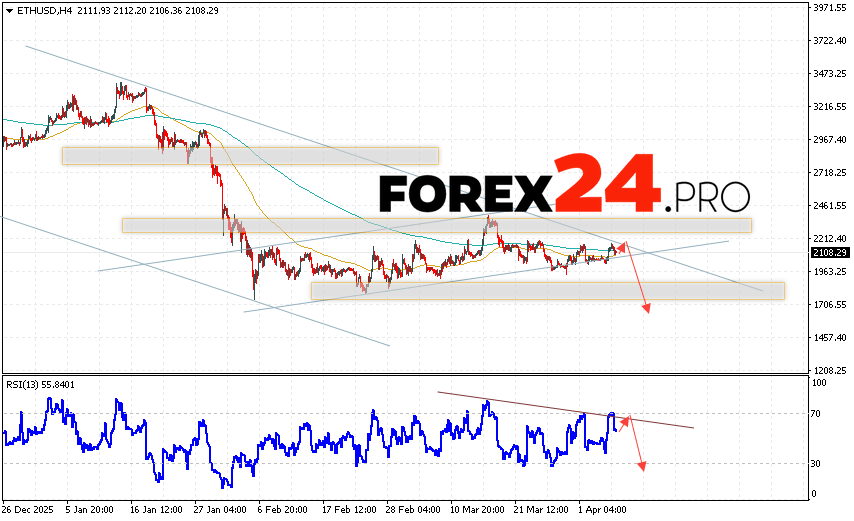Select the topmost gray resistance zone rectangle
The image size is (854, 521).
[250, 155]
